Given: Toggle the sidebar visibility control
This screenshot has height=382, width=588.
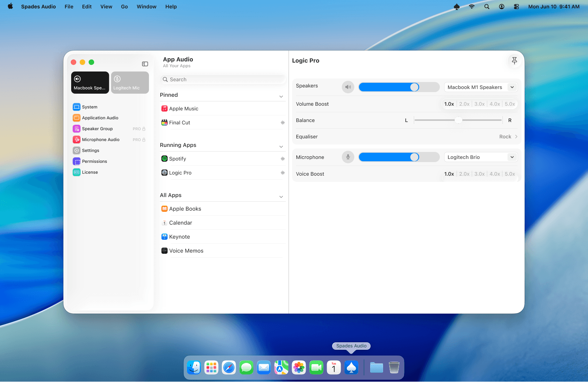Looking at the screenshot, I should click(145, 64).
